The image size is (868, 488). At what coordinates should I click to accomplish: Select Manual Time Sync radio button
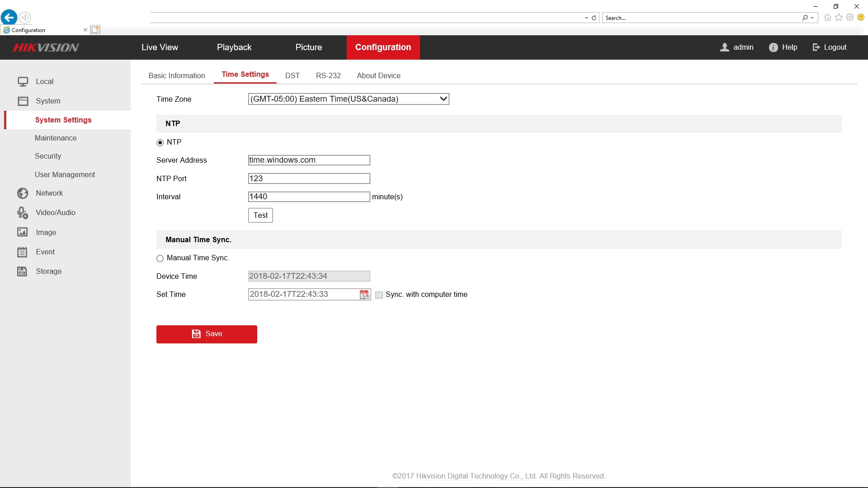(160, 258)
